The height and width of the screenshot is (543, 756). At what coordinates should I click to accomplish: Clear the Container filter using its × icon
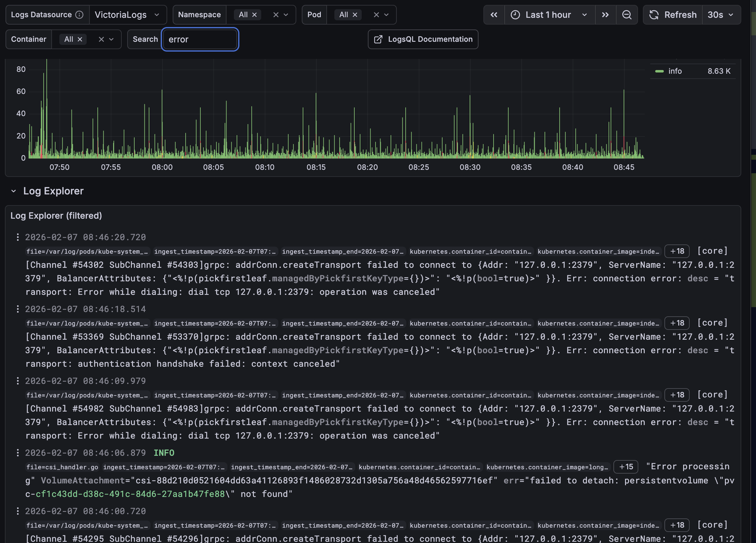coord(102,39)
